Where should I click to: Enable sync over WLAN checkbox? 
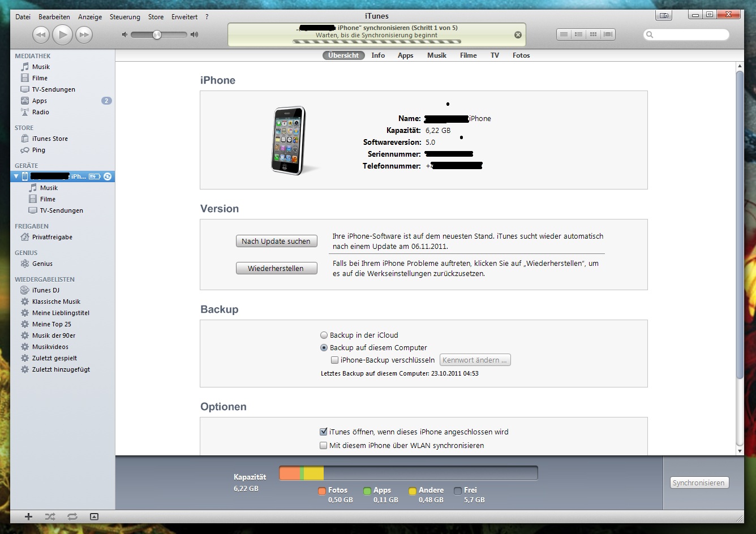tap(324, 445)
